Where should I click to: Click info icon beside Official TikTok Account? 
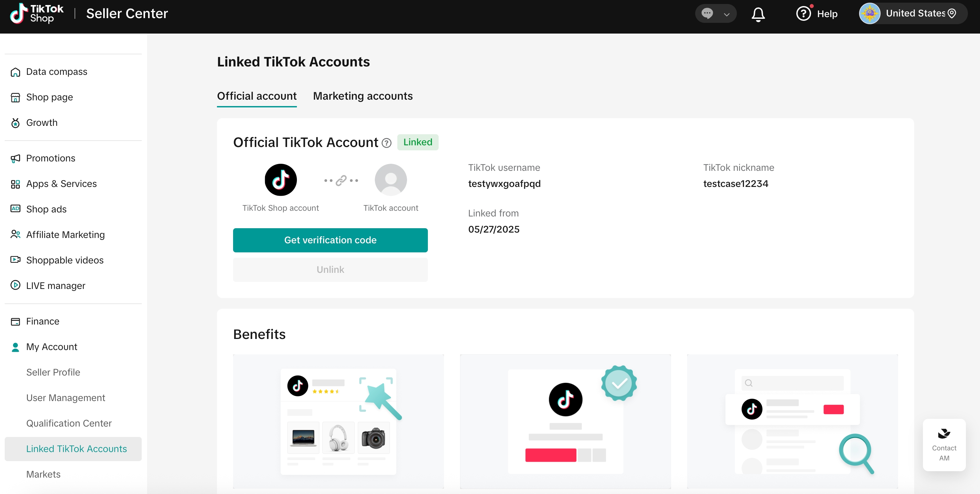point(386,143)
